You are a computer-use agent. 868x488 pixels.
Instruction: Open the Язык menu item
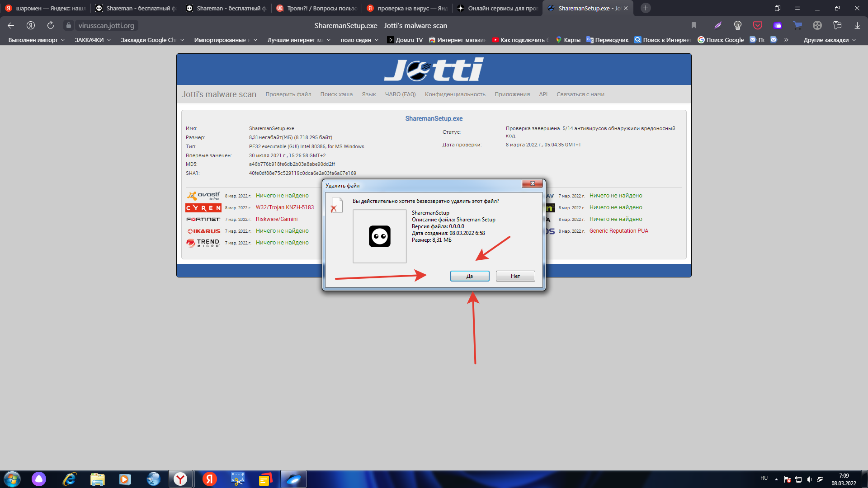click(369, 94)
